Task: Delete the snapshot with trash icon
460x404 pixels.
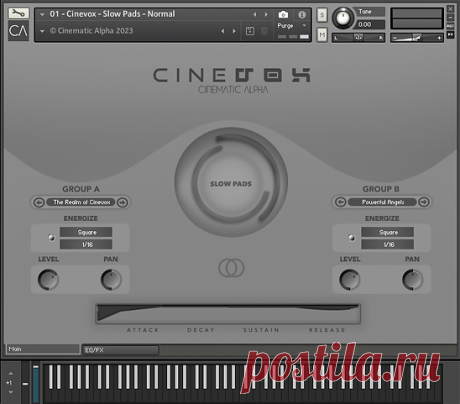Action: pyautogui.click(x=264, y=31)
